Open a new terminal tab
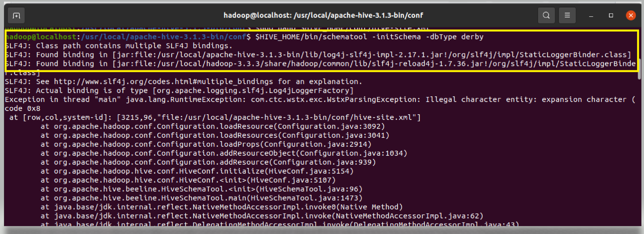The width and height of the screenshot is (644, 234). coord(16,15)
